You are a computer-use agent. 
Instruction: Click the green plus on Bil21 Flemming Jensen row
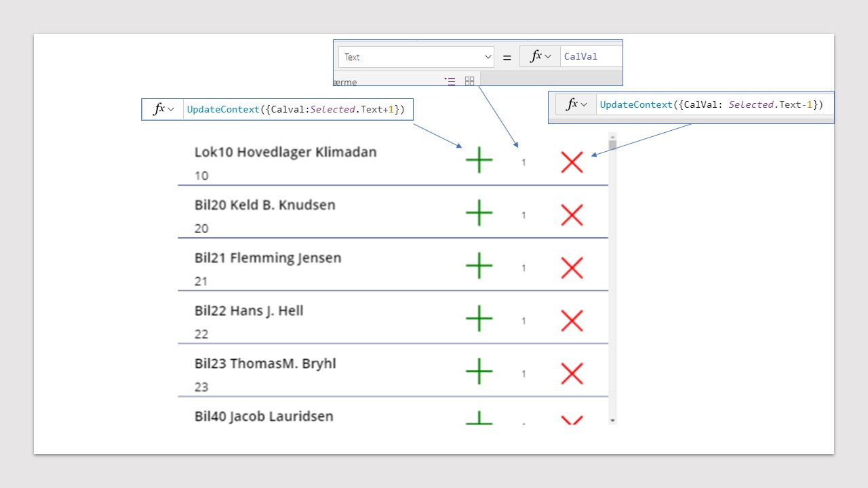point(479,266)
